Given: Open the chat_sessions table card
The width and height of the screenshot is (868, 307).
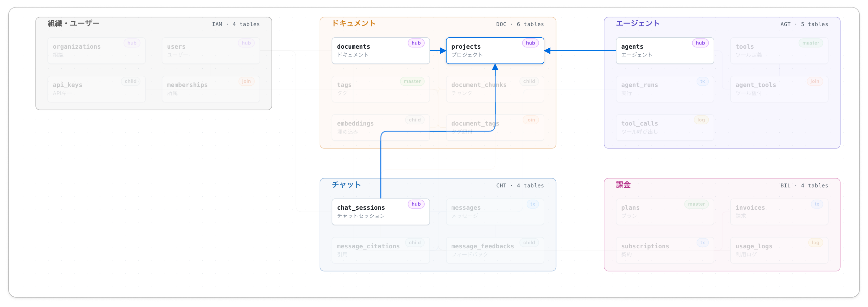Looking at the screenshot, I should [381, 212].
